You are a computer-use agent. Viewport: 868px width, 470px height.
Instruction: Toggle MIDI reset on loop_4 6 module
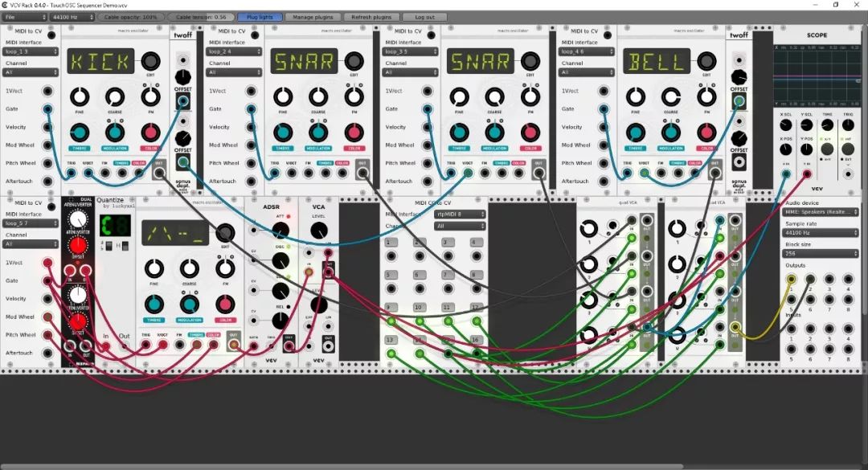[608, 35]
